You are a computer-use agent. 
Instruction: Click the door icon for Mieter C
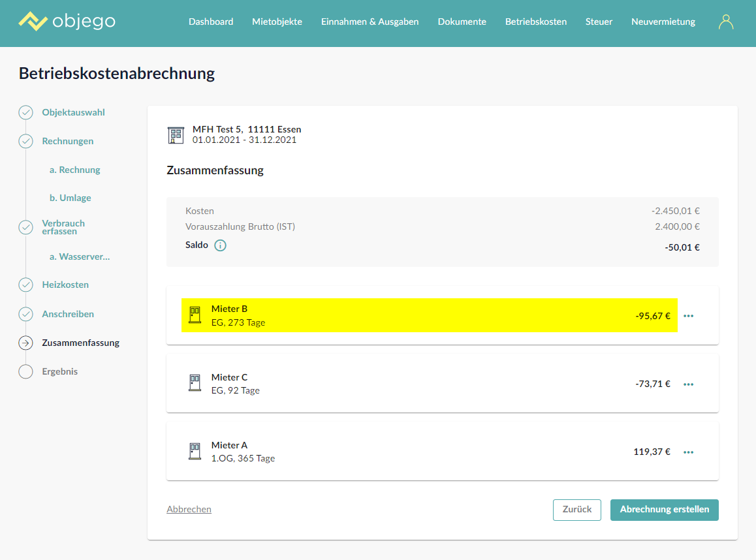click(195, 383)
